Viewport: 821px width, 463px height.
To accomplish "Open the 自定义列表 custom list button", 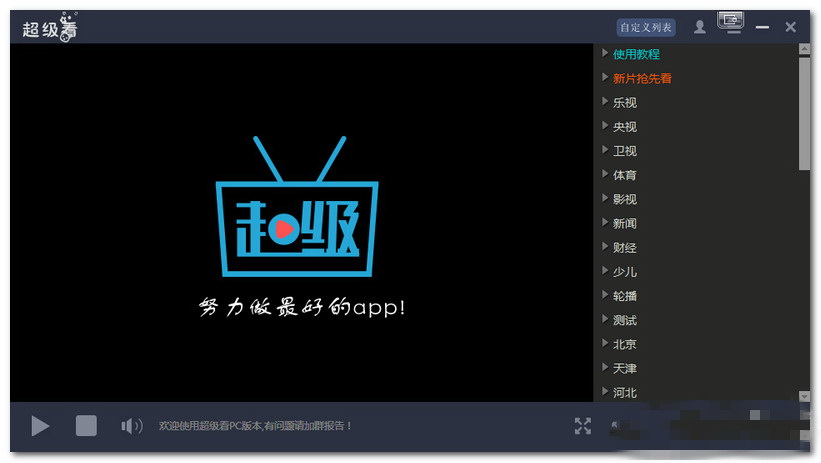I will click(646, 27).
